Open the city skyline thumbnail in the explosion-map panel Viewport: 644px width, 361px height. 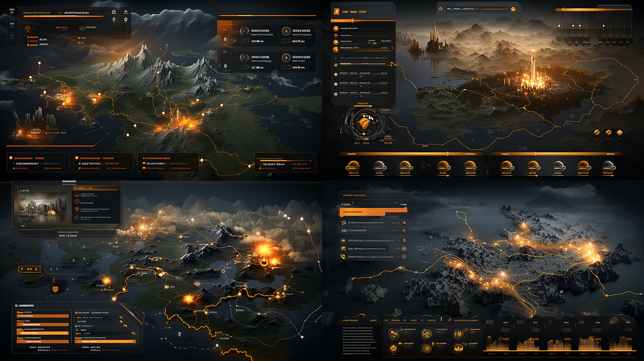pos(44,207)
